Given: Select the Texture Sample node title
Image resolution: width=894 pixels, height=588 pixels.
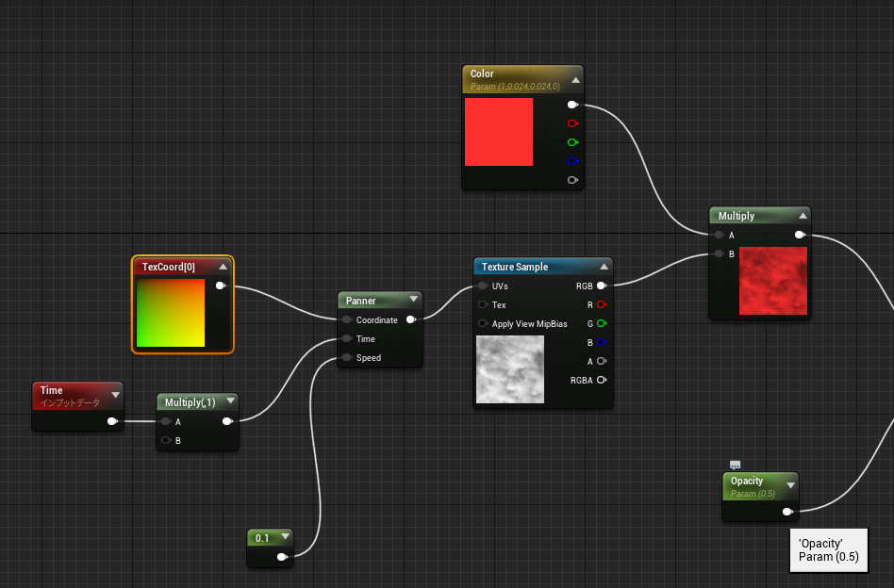Looking at the screenshot, I should pos(515,267).
